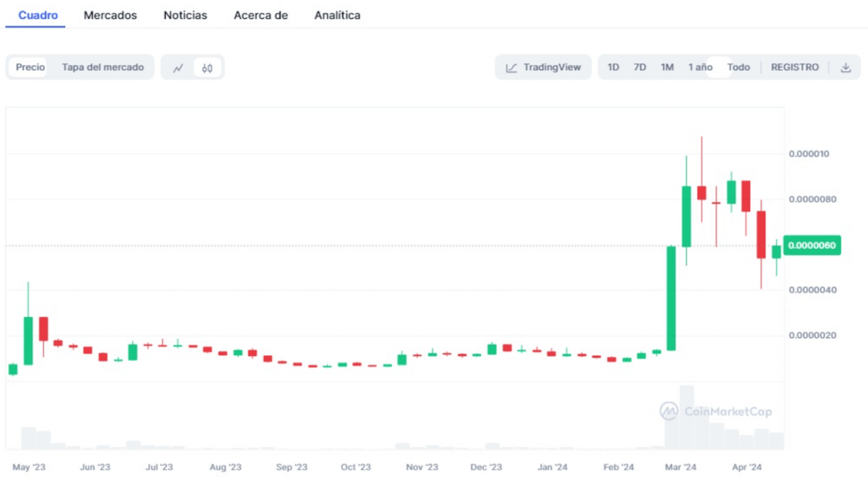Click the Jul '23 date label
This screenshot has height=484, width=868.
click(x=159, y=467)
